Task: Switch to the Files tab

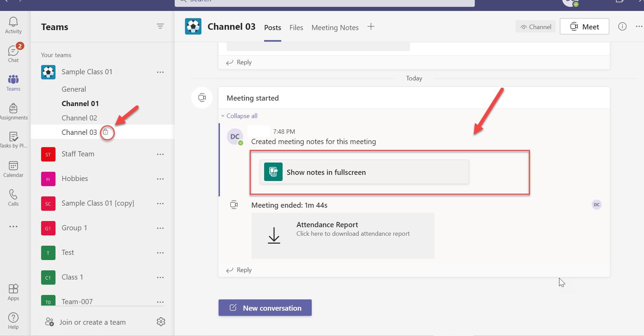Action: click(x=296, y=28)
